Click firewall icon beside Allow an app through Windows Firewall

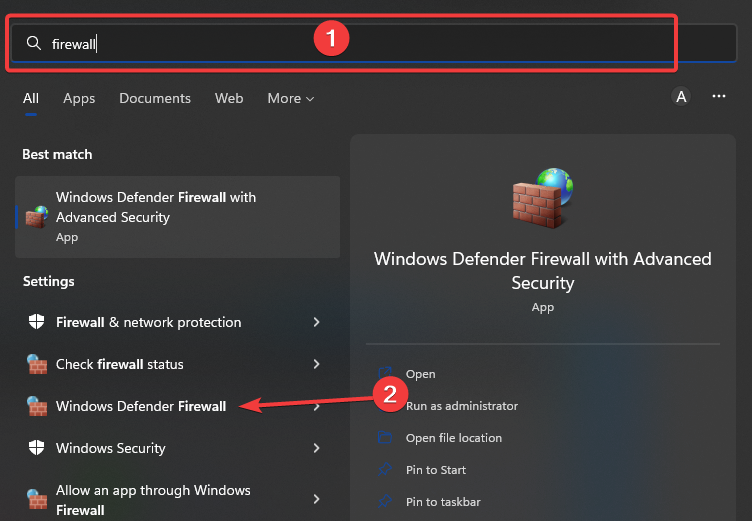pos(36,499)
